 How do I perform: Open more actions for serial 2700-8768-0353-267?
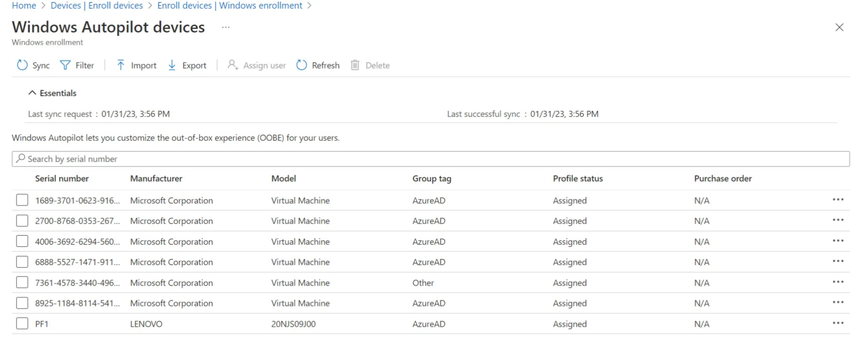838,220
